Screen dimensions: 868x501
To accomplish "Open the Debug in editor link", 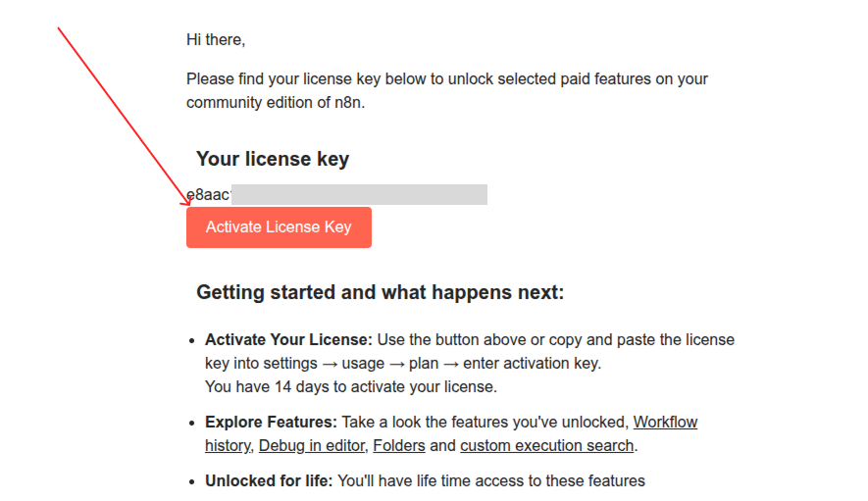I will [312, 446].
